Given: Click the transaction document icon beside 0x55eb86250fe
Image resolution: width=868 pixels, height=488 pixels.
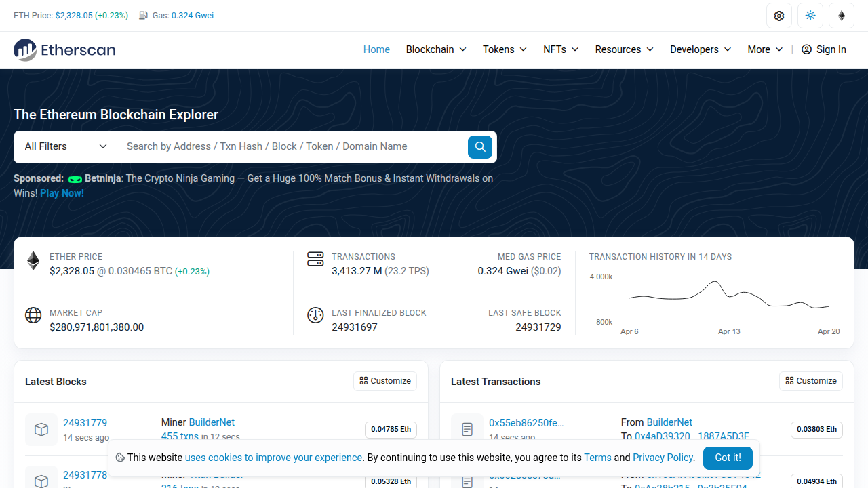Looking at the screenshot, I should (x=467, y=429).
